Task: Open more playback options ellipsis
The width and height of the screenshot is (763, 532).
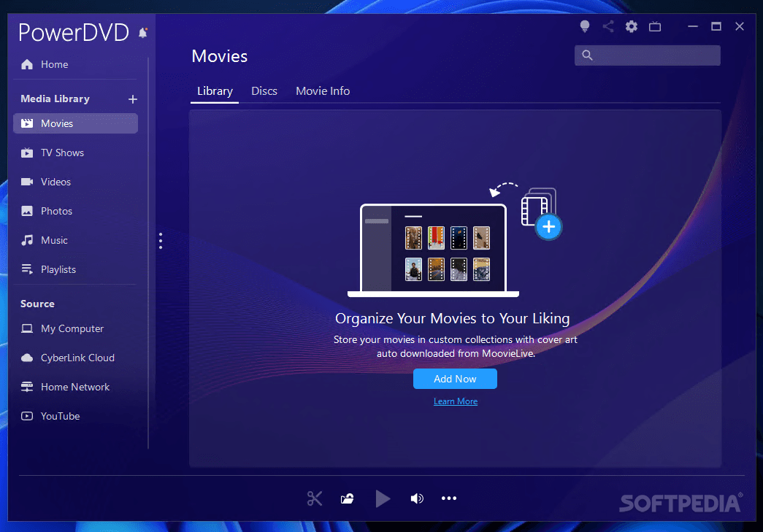Action: click(448, 498)
